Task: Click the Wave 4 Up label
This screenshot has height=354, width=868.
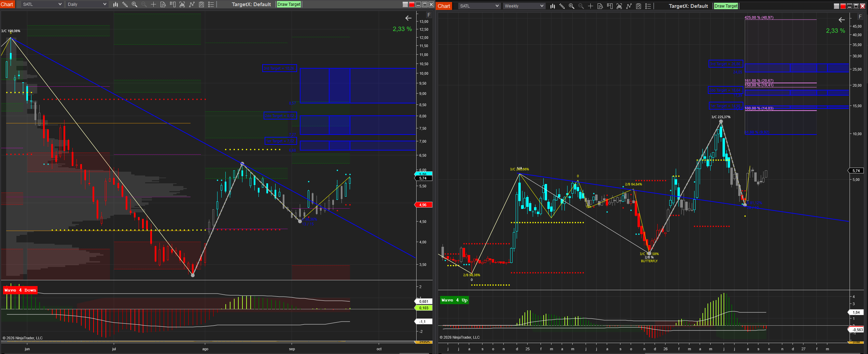Action: coord(454,300)
